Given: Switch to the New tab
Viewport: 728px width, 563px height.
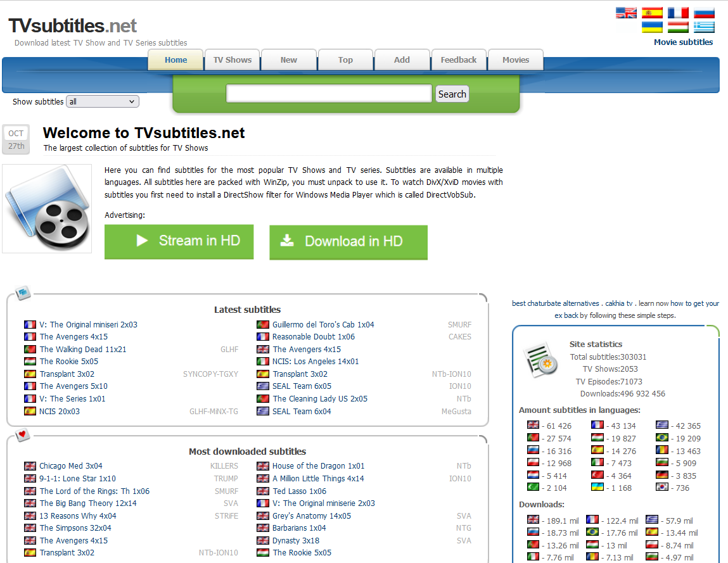Looking at the screenshot, I should tap(289, 60).
